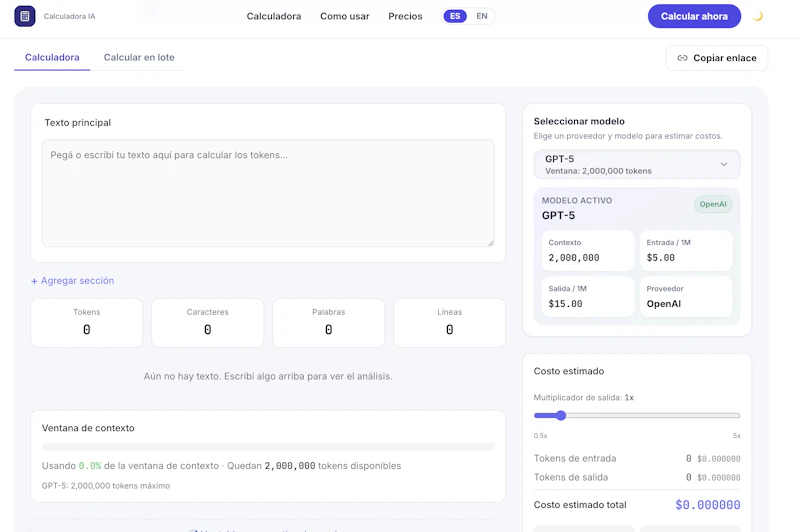800x532 pixels.
Task: Click the Calculadora IA logo icon
Action: [24, 16]
